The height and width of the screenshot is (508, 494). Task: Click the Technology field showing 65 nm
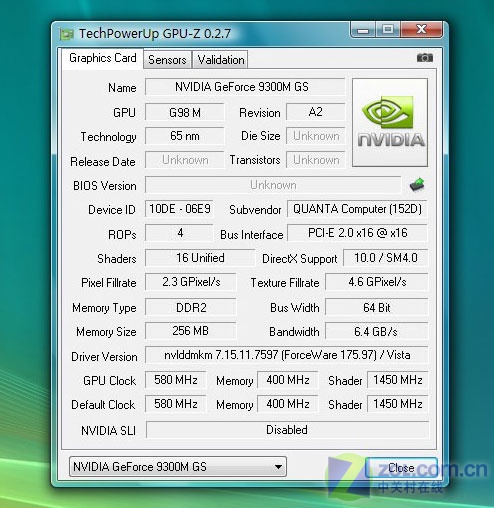185,136
